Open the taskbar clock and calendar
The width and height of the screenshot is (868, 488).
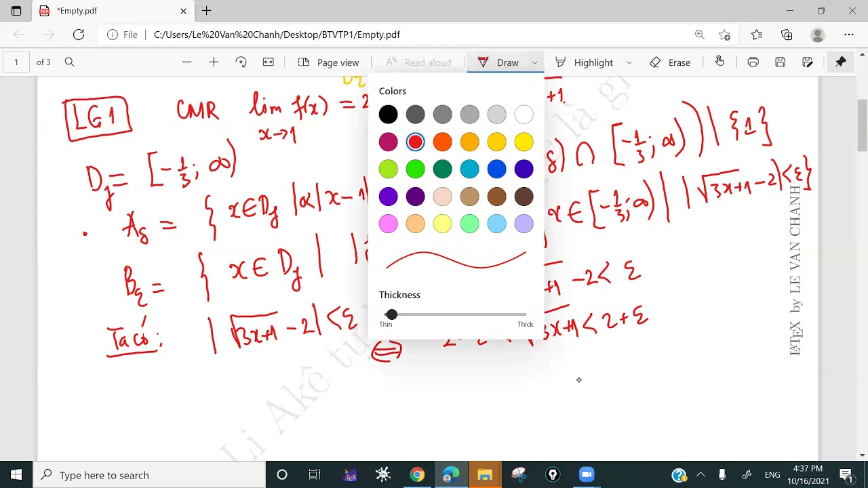pyautogui.click(x=807, y=474)
